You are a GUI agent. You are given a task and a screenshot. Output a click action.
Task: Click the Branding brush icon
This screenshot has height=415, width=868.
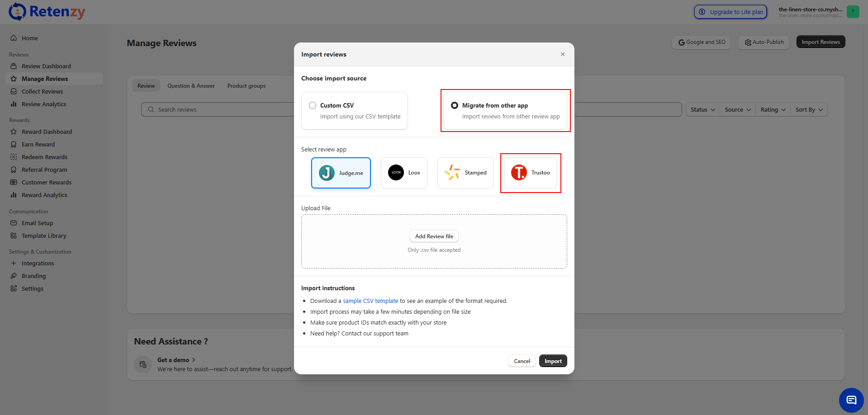pyautogui.click(x=14, y=276)
